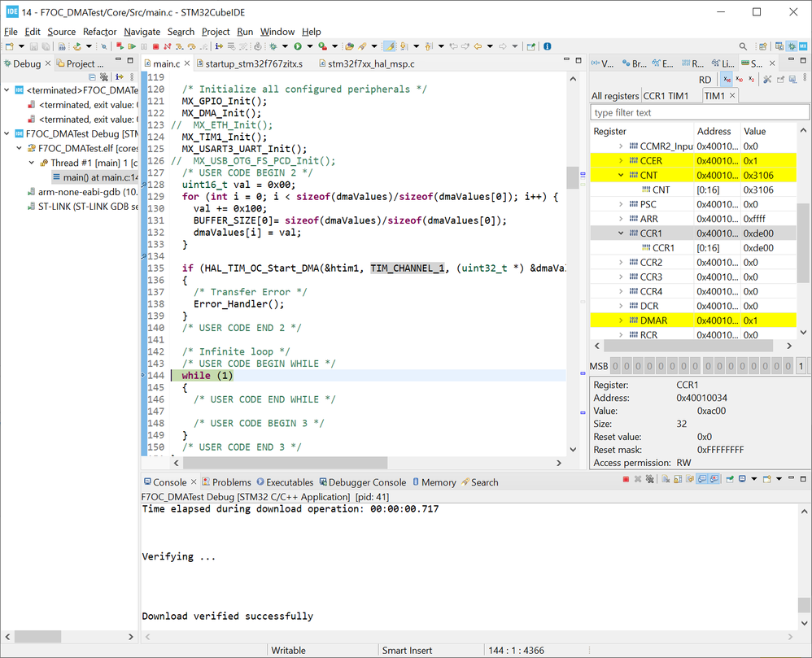Screen dimensions: 812x658
Task: Click the Open Perspective icon
Action: pos(762,46)
